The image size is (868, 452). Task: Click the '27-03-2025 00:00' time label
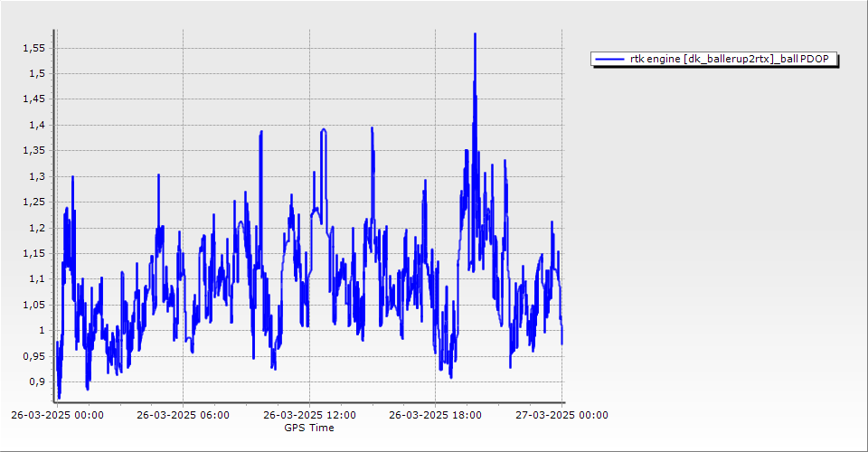point(561,415)
